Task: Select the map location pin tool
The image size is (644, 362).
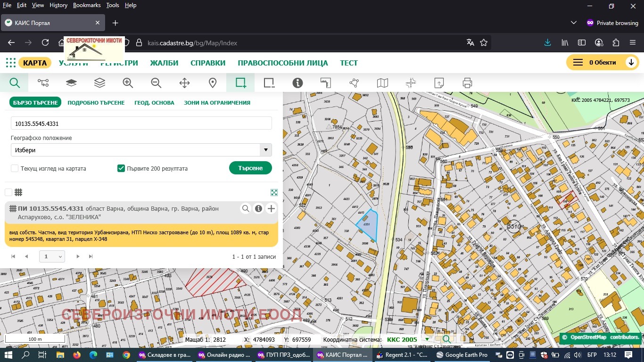Action: (x=213, y=83)
